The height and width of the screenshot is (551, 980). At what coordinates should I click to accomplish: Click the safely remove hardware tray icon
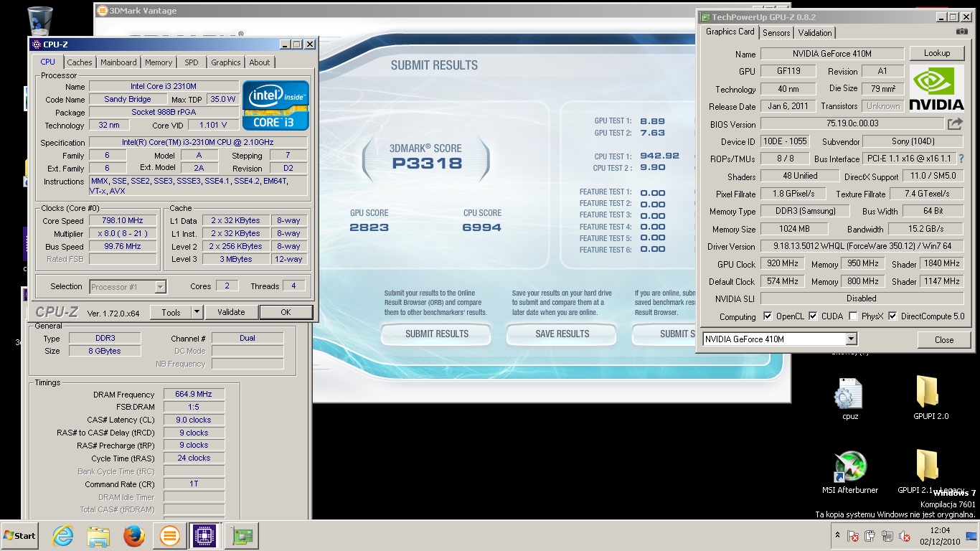click(870, 536)
